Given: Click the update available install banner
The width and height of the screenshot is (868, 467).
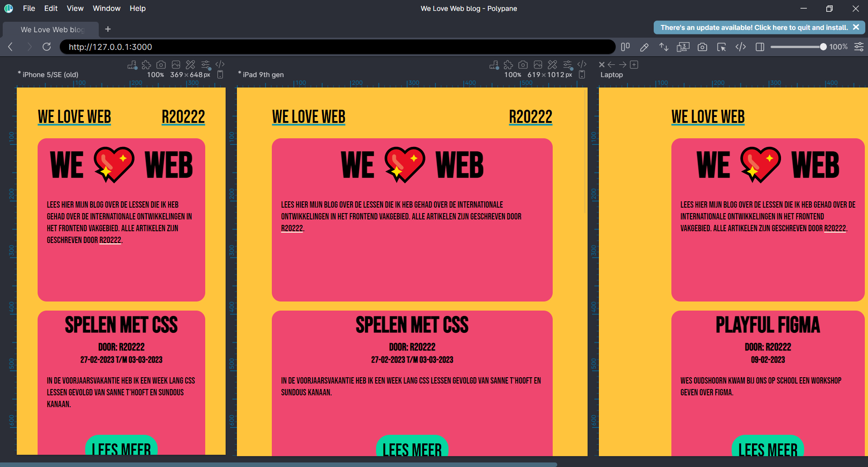Looking at the screenshot, I should [x=754, y=27].
